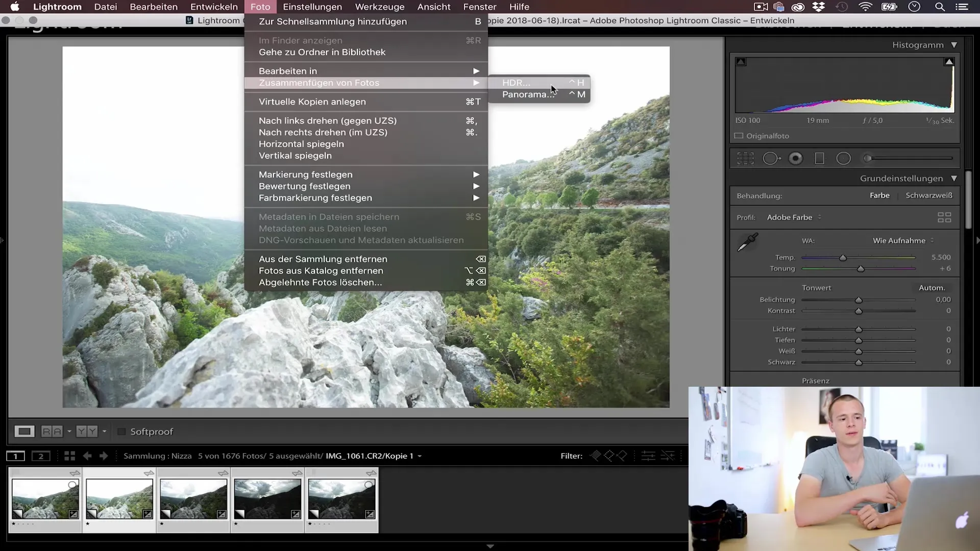
Task: Select first filmstrip thumbnail
Action: coord(45,499)
